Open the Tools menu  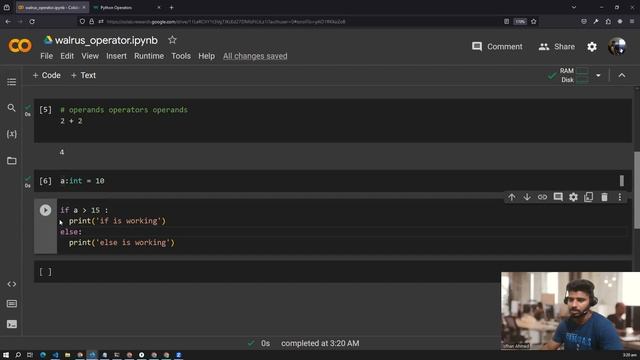coord(181,56)
